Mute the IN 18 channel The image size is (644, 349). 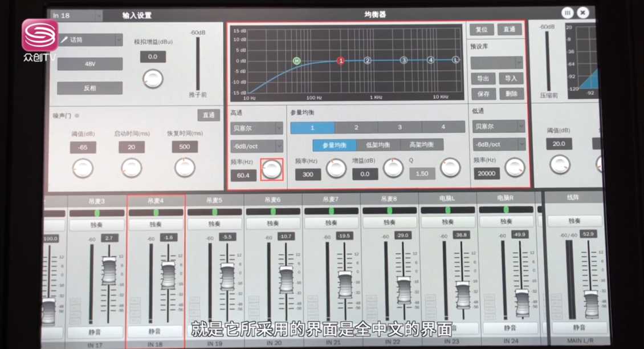tap(154, 331)
